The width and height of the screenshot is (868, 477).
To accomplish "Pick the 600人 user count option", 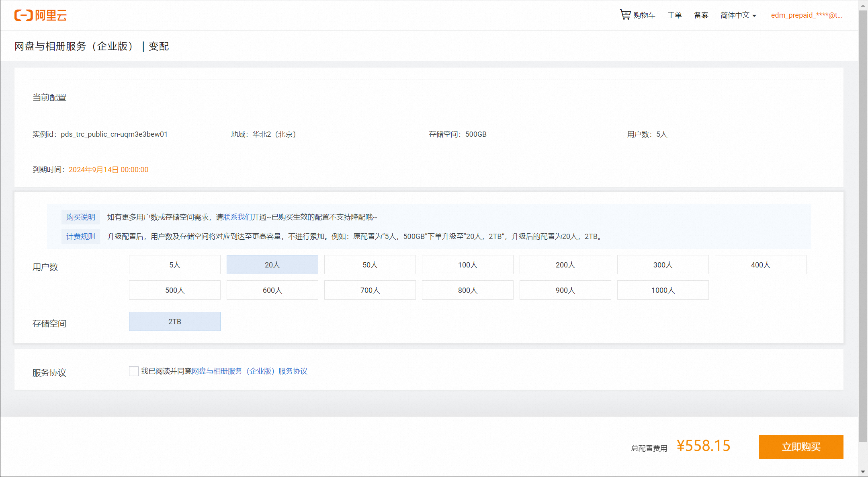I will coord(272,290).
